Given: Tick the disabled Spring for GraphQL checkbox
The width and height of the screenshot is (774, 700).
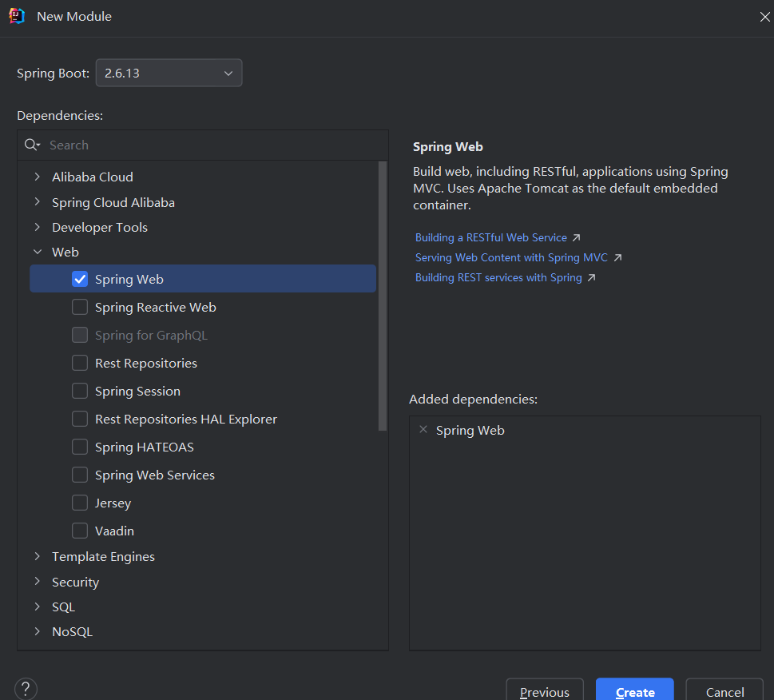Looking at the screenshot, I should point(79,335).
